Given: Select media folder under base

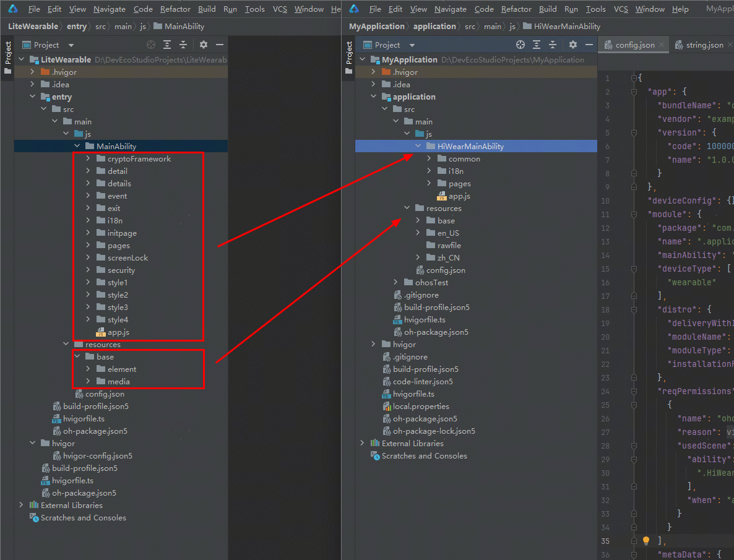Looking at the screenshot, I should coord(119,382).
